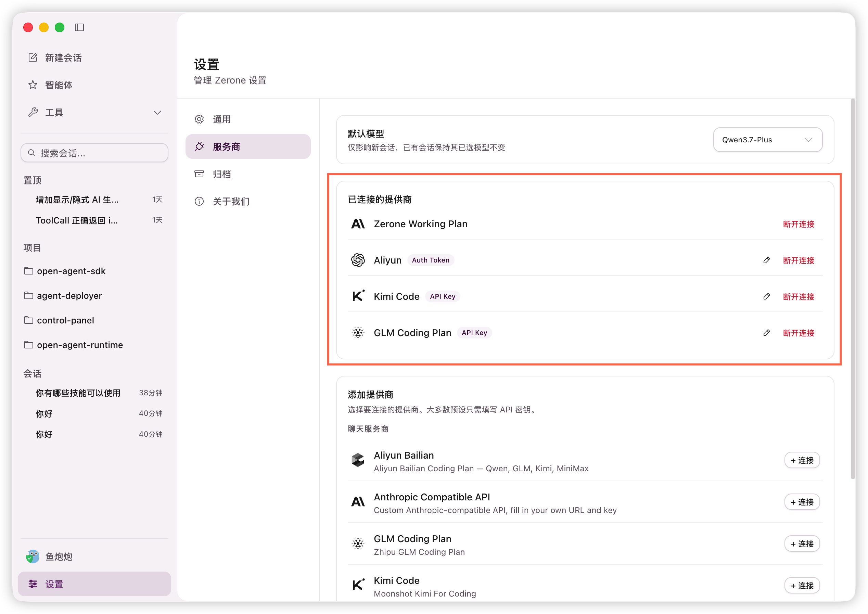Click Anthropic Compatible API logo icon
Screen dimensions: 868x614
(x=358, y=502)
